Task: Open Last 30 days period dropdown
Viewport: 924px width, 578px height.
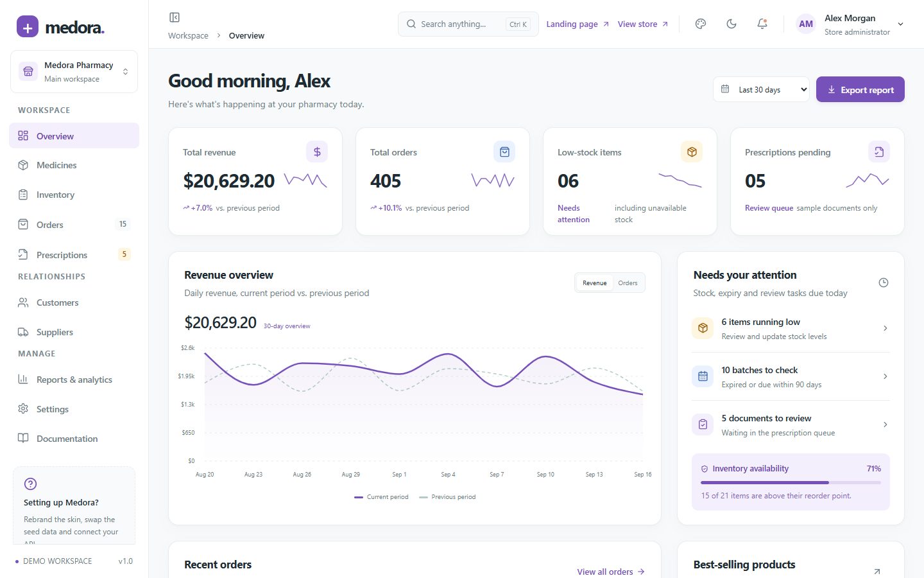Action: pyautogui.click(x=761, y=89)
